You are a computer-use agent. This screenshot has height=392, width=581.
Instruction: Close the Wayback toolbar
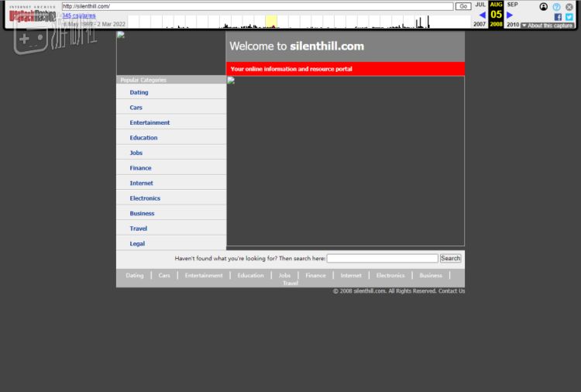click(x=569, y=7)
